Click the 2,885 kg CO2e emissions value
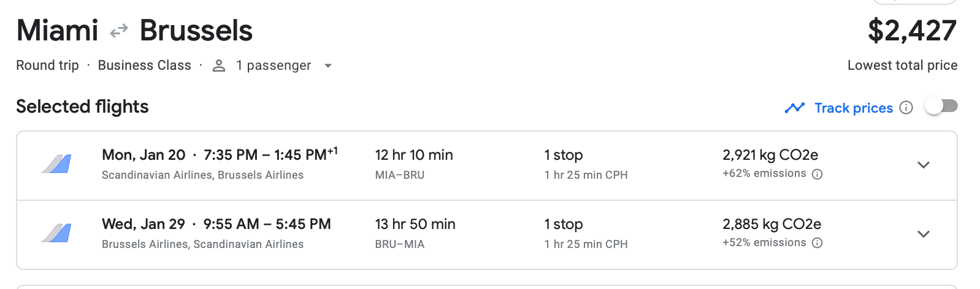This screenshot has height=289, width=980. coord(771,224)
